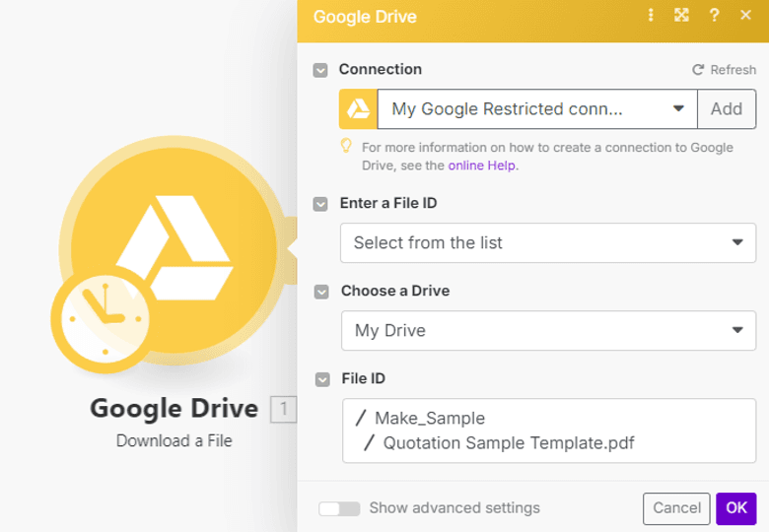Open the Select from the list dropdown
The image size is (769, 532).
pos(547,242)
